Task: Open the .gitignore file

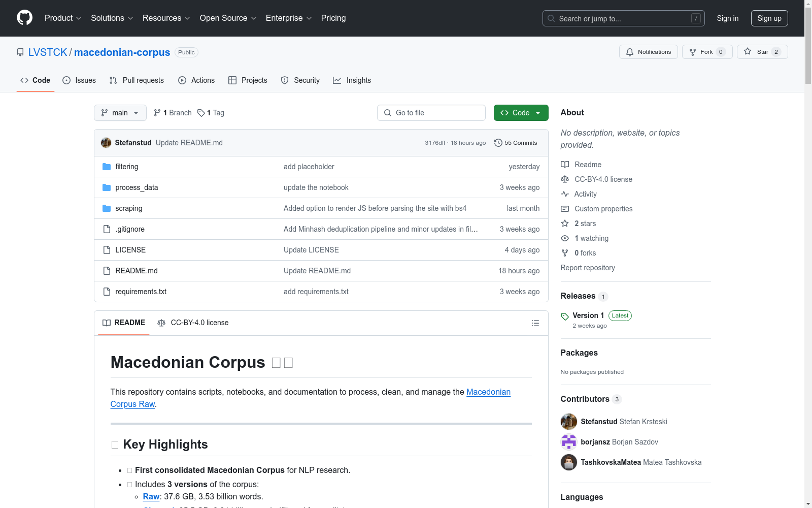Action: tap(130, 229)
